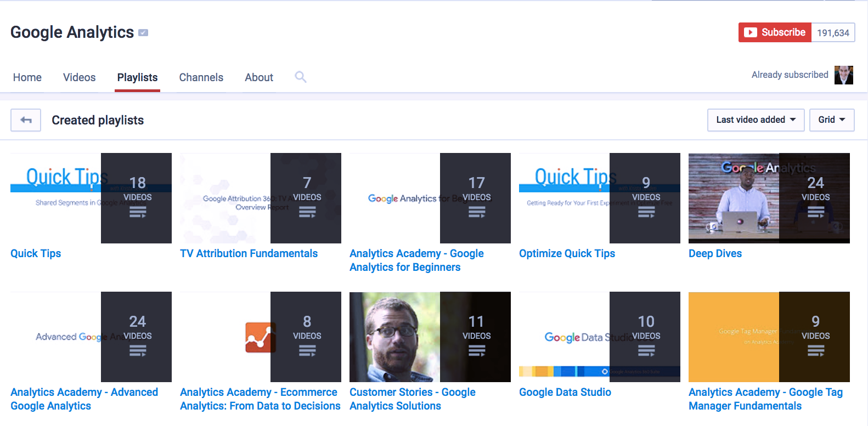The image size is (868, 426).
Task: Go to the Home tab
Action: [27, 77]
